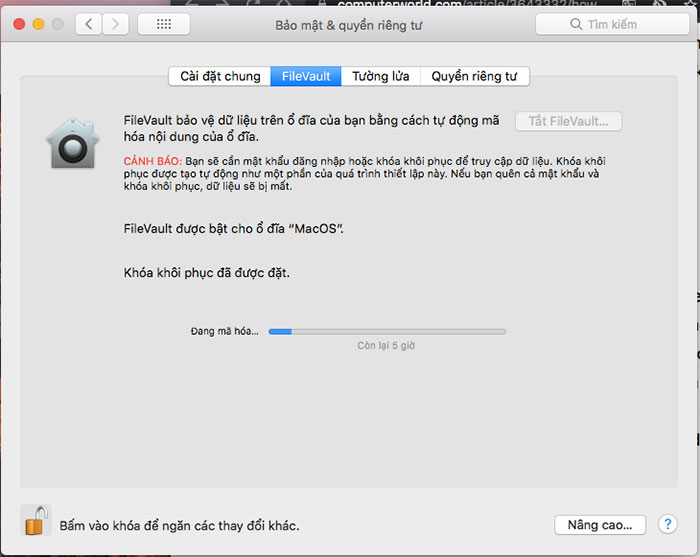Click the FileVault house safe icon
The width and height of the screenshot is (700, 557).
73,143
